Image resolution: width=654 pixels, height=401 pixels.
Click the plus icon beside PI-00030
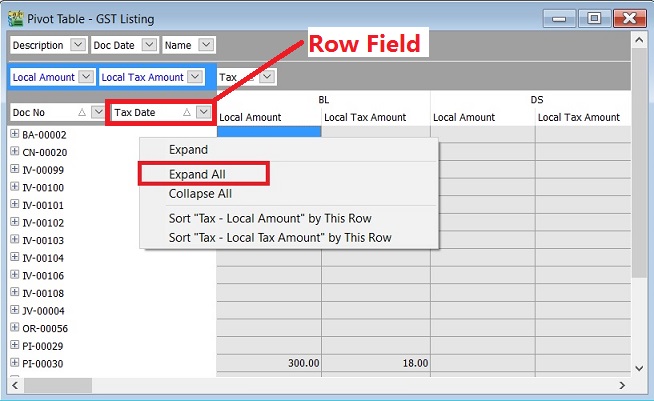tap(14, 363)
